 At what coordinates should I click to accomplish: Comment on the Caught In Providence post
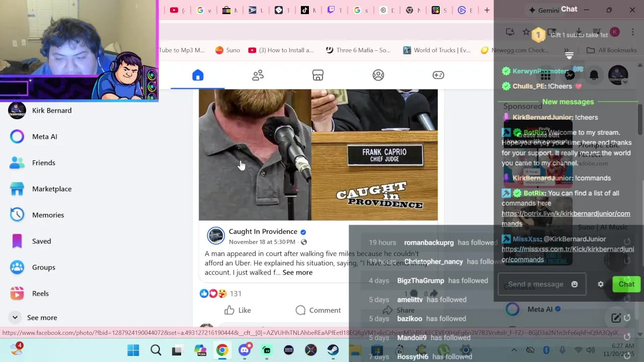click(318, 310)
